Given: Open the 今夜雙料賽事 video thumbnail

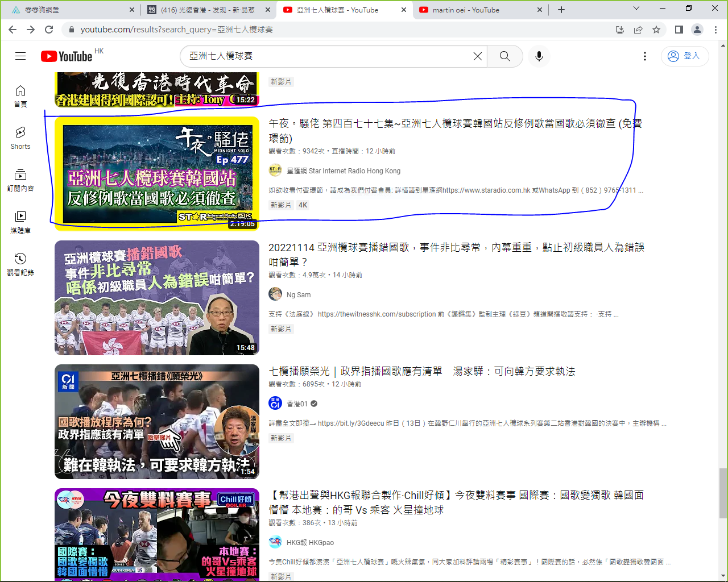Looking at the screenshot, I should point(157,534).
